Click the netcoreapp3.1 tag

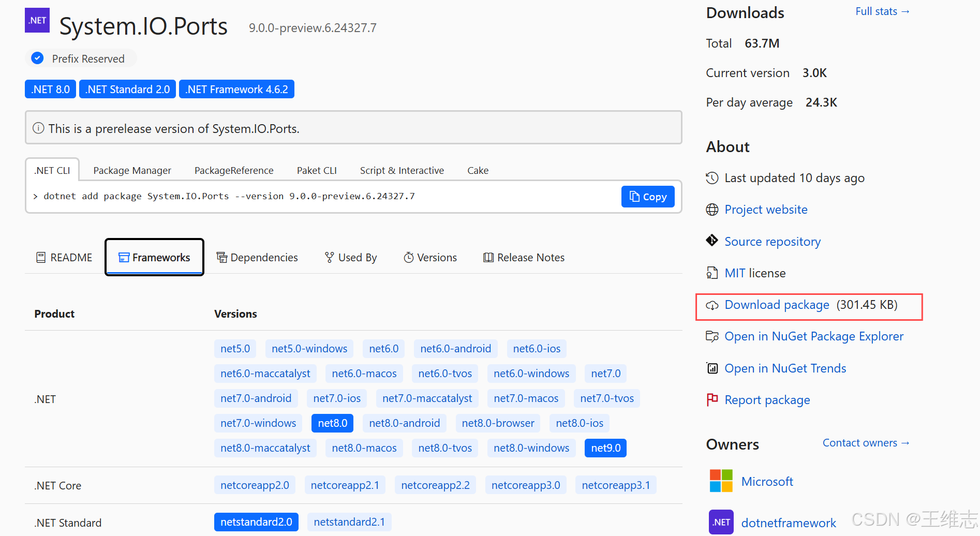616,485
